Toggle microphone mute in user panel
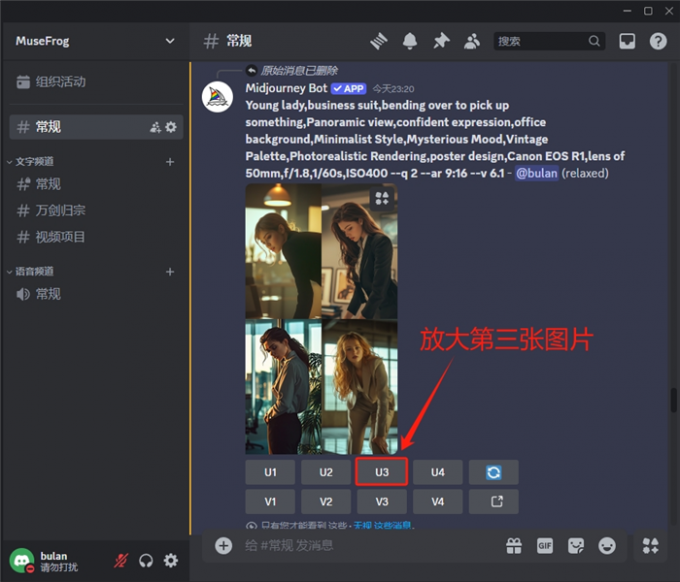The image size is (680, 582). 121,560
